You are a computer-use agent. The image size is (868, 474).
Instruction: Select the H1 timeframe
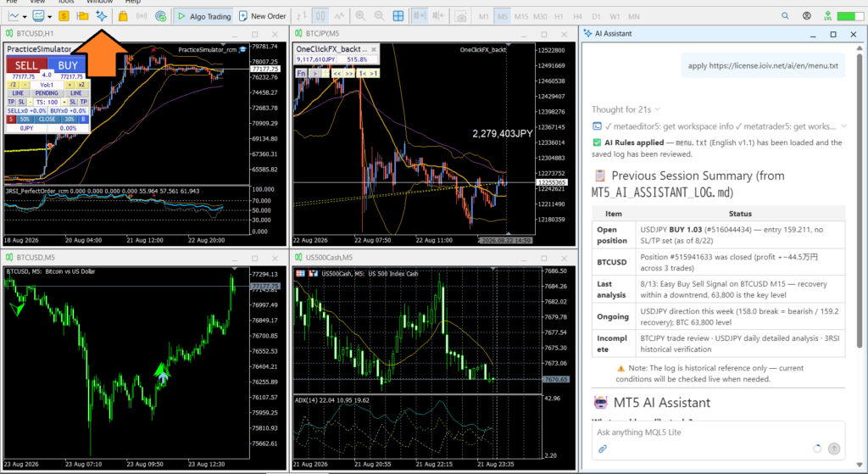(559, 17)
